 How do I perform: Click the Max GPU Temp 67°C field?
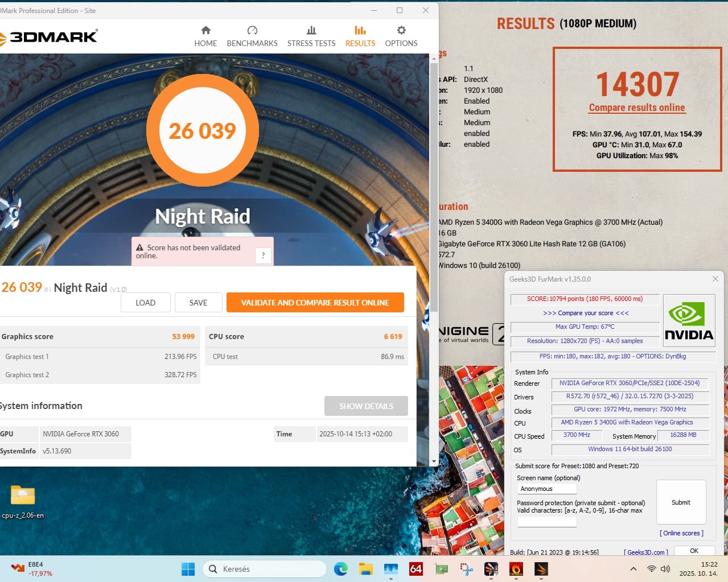tap(585, 327)
